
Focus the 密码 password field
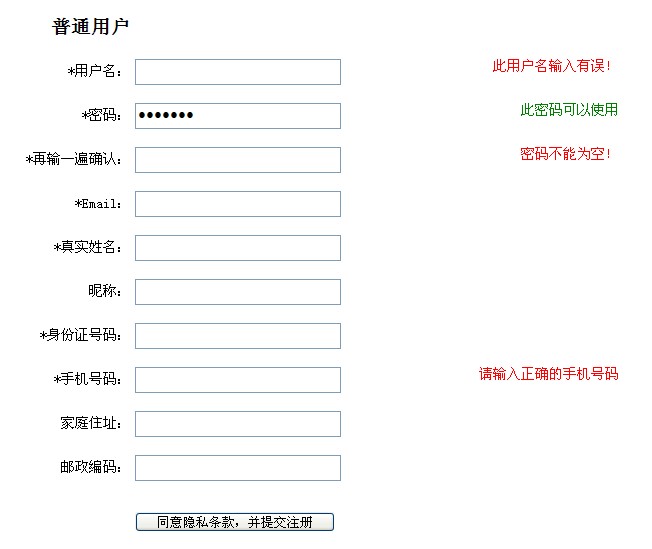click(238, 116)
